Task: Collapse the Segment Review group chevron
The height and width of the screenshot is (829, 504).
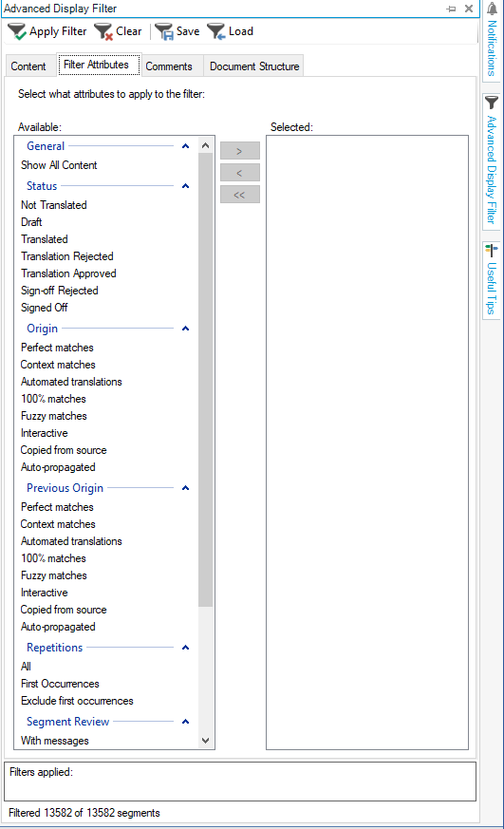Action: tap(185, 722)
